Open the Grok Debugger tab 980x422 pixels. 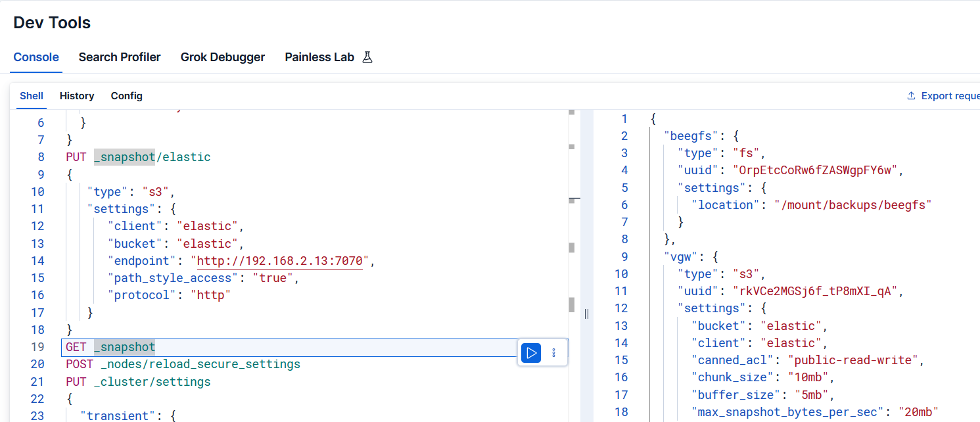click(x=223, y=57)
